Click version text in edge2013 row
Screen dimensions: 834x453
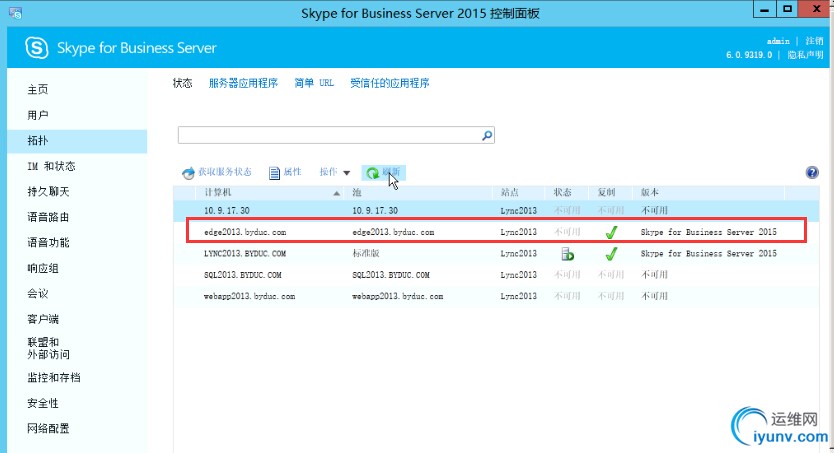(708, 232)
